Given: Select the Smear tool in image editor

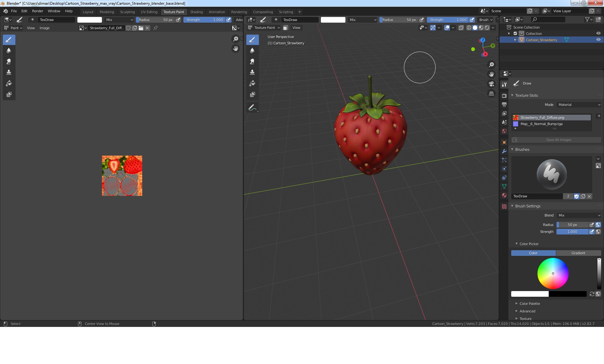Looking at the screenshot, I should [9, 62].
